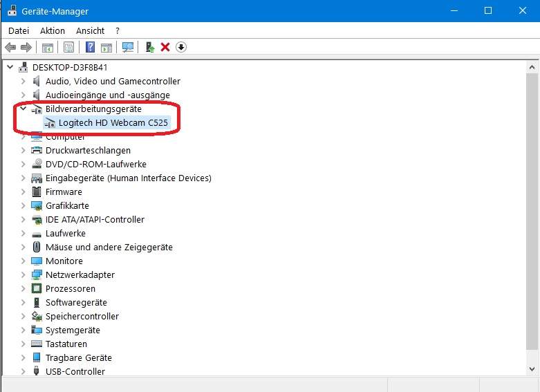Open the Aktion menu
The height and width of the screenshot is (392, 540).
(53, 30)
